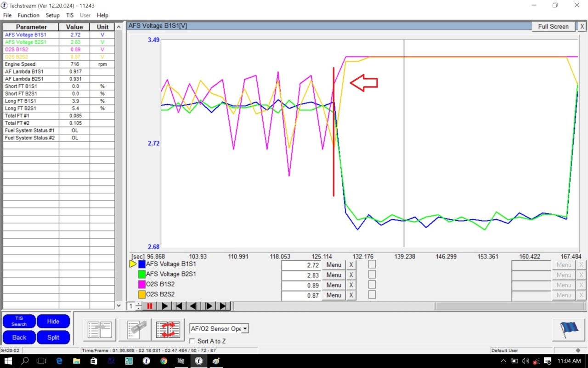Click green color swatch for AFS Voltage B2S1

point(142,274)
